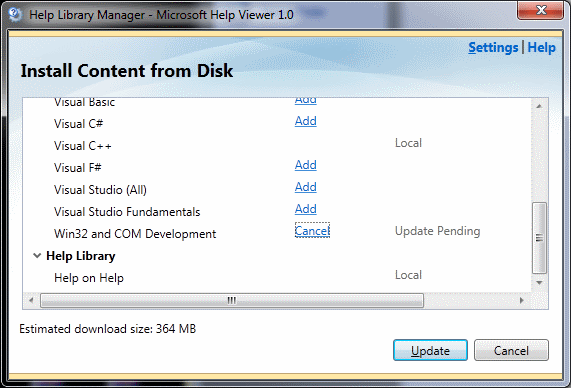Click the horizontal scrollbar thumb
571x388 pixels.
(232, 301)
